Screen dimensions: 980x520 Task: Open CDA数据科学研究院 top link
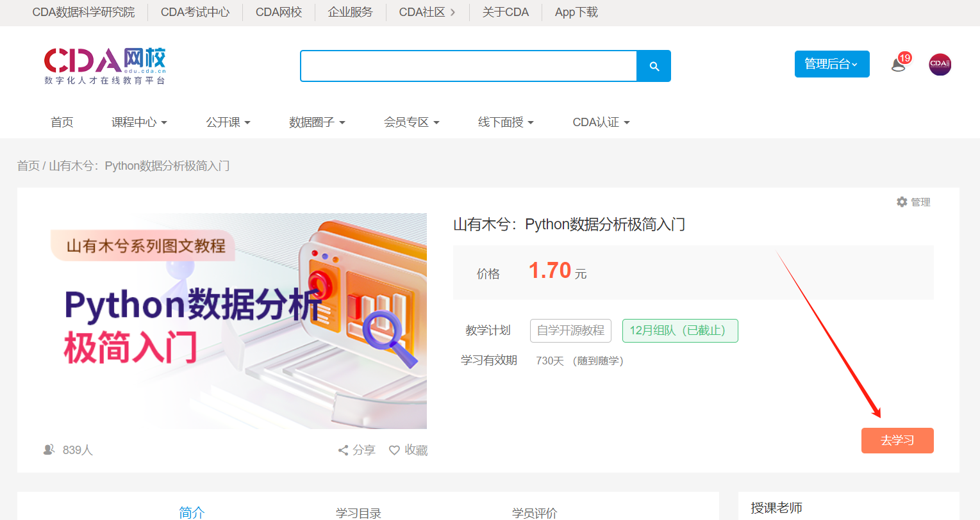click(83, 12)
